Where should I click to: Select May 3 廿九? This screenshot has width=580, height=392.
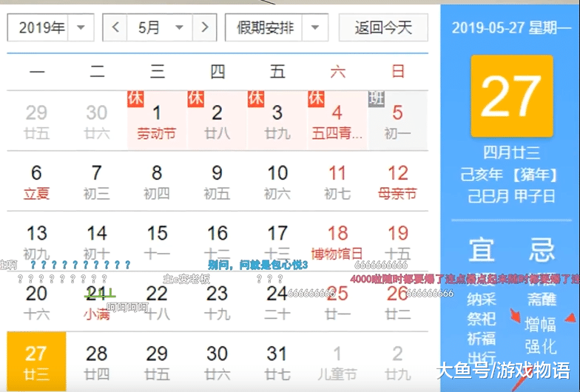277,121
